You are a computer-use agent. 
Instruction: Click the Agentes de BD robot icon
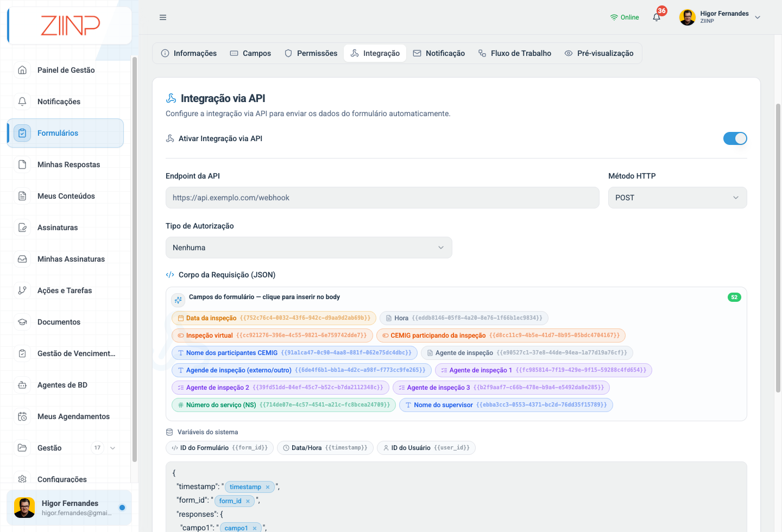pos(22,385)
